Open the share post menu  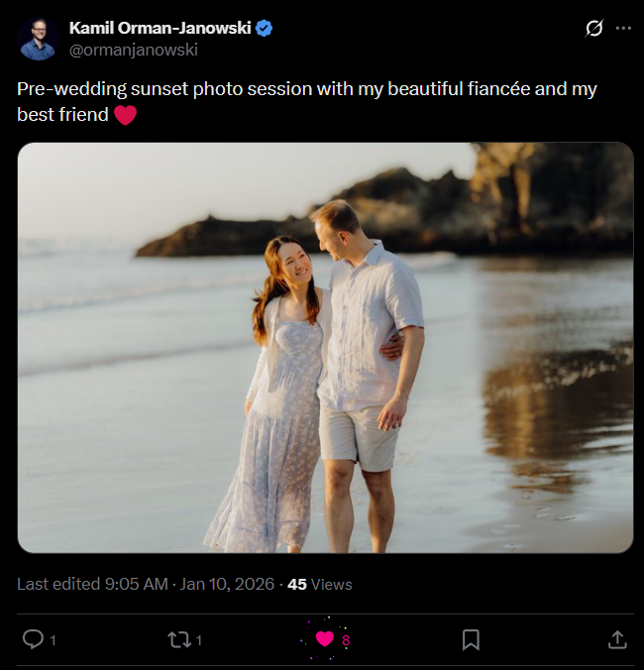(617, 639)
